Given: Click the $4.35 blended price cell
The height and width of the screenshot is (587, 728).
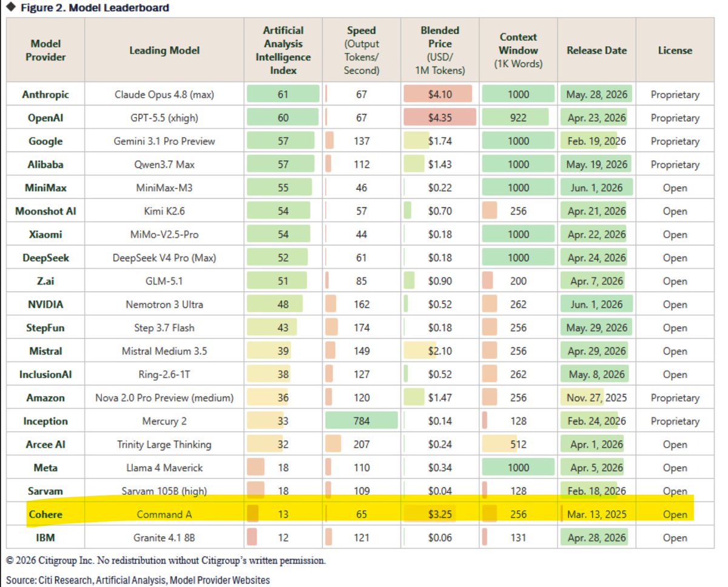Looking at the screenshot, I should (x=440, y=118).
